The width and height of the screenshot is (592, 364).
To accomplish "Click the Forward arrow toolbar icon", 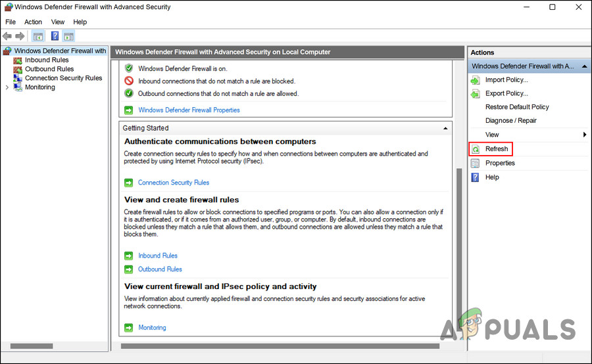I will [x=20, y=36].
